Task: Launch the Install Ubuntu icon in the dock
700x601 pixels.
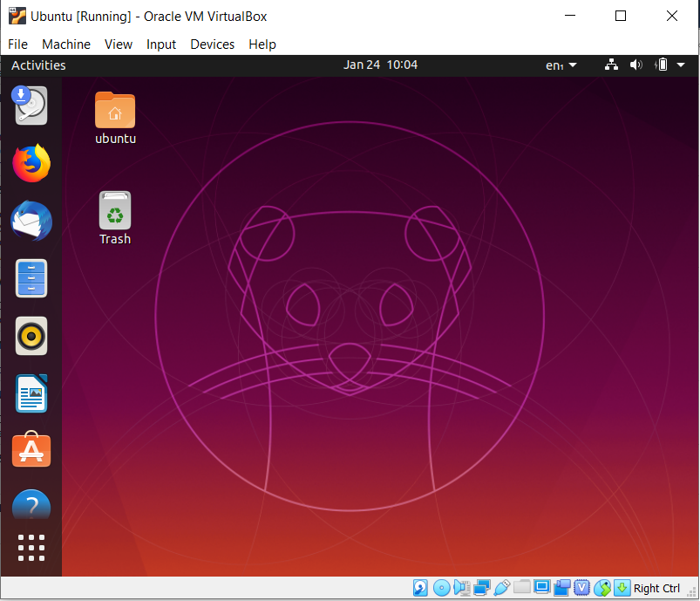Action: point(30,106)
